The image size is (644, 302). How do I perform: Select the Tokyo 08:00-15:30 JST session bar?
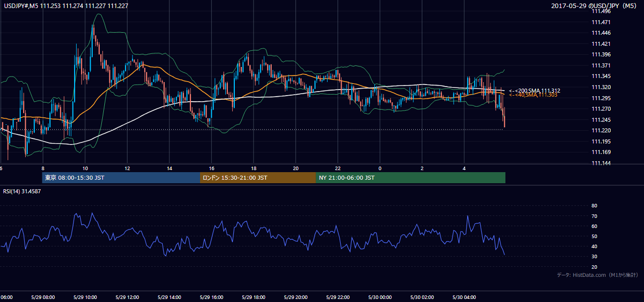121,178
